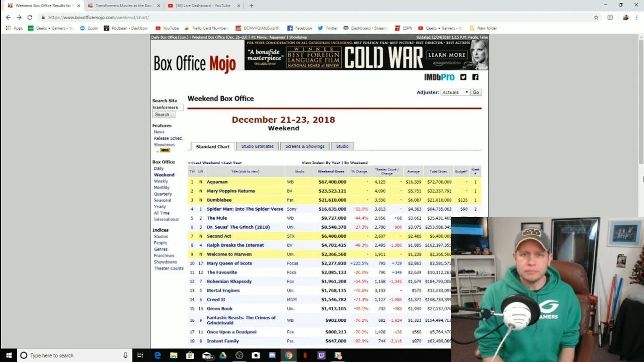
Task: Open Microsoft Store from the taskbar
Action: [x=190, y=355]
